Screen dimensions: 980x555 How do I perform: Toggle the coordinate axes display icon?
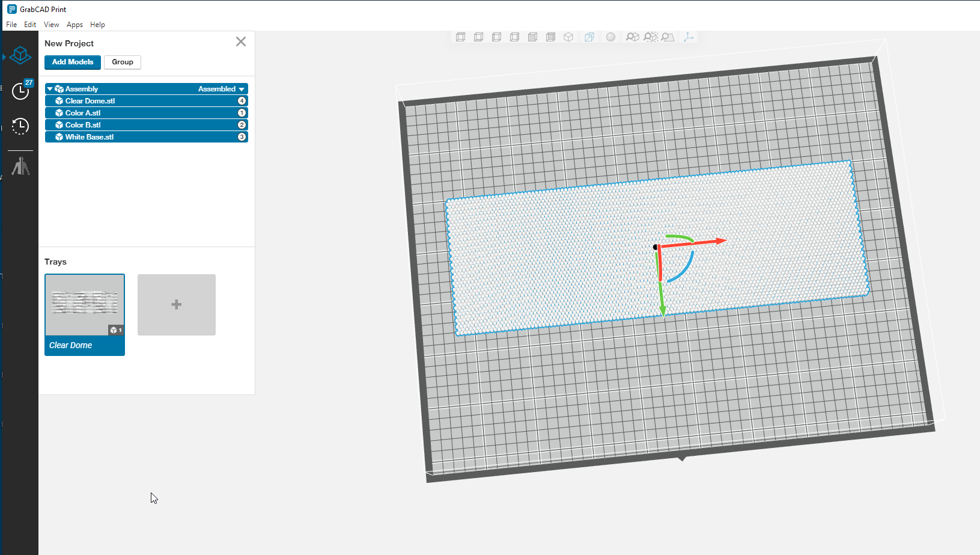(x=689, y=37)
